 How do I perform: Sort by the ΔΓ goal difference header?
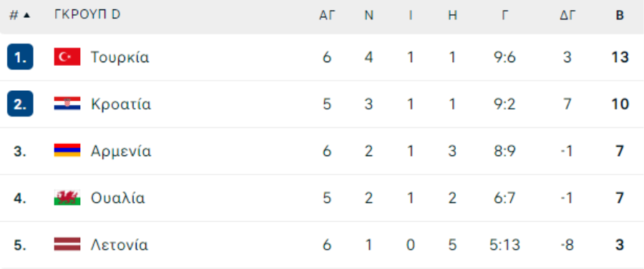point(567,15)
